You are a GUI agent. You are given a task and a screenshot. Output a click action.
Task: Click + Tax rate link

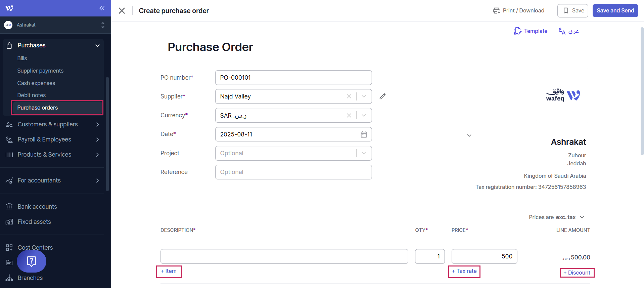[464, 271]
